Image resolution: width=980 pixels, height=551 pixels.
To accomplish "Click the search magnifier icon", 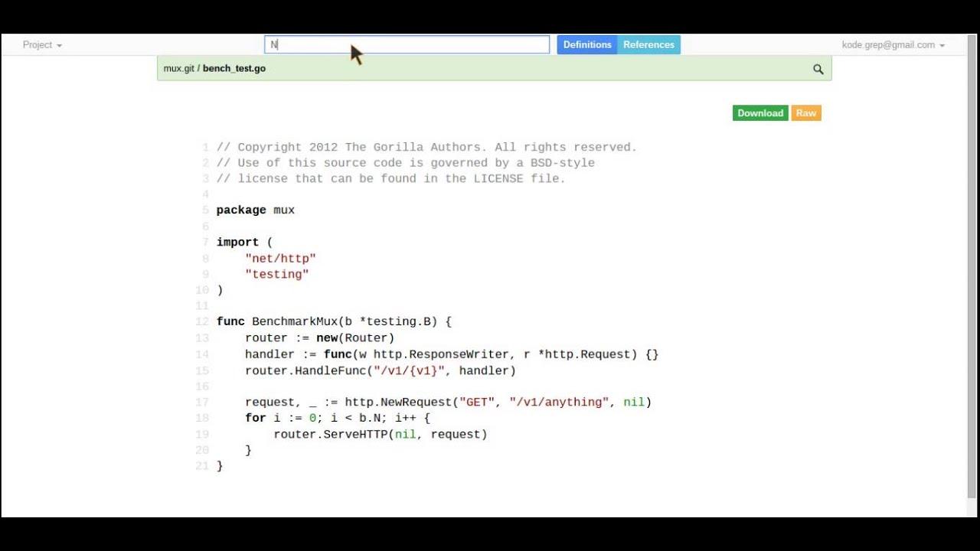I will 818,68.
